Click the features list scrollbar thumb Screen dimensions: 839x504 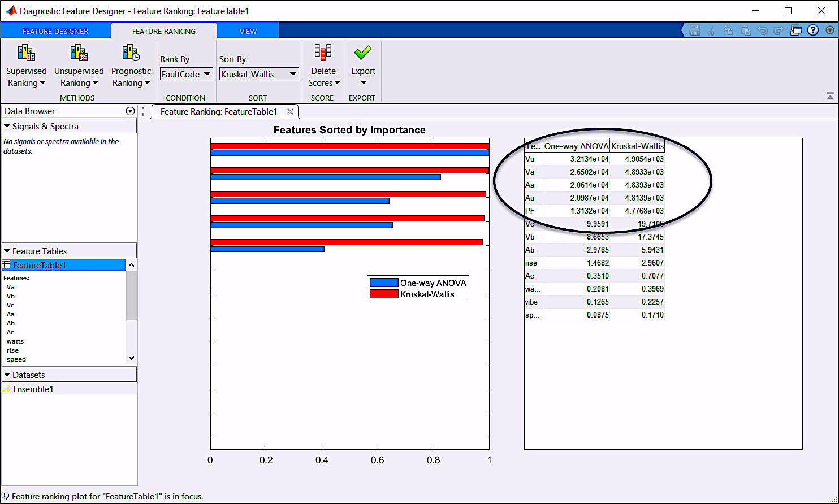131,295
